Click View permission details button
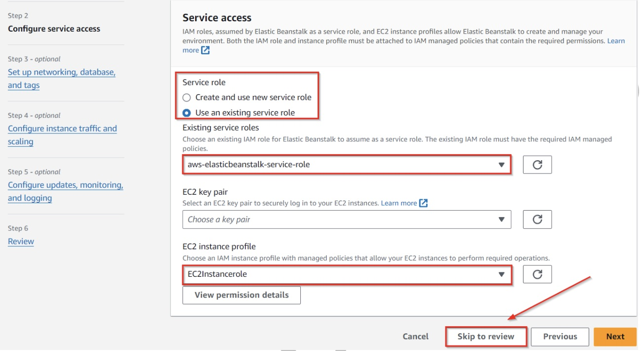 [x=241, y=295]
